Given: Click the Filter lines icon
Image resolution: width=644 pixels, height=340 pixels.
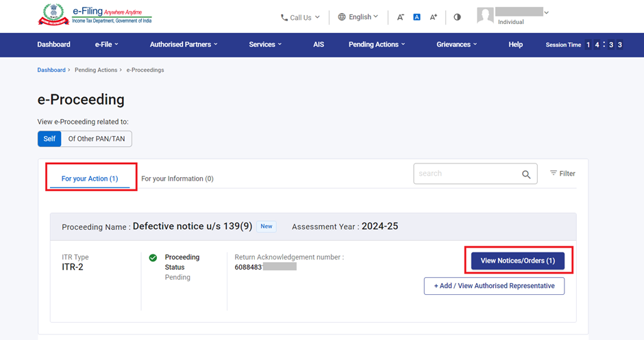Looking at the screenshot, I should [x=554, y=173].
